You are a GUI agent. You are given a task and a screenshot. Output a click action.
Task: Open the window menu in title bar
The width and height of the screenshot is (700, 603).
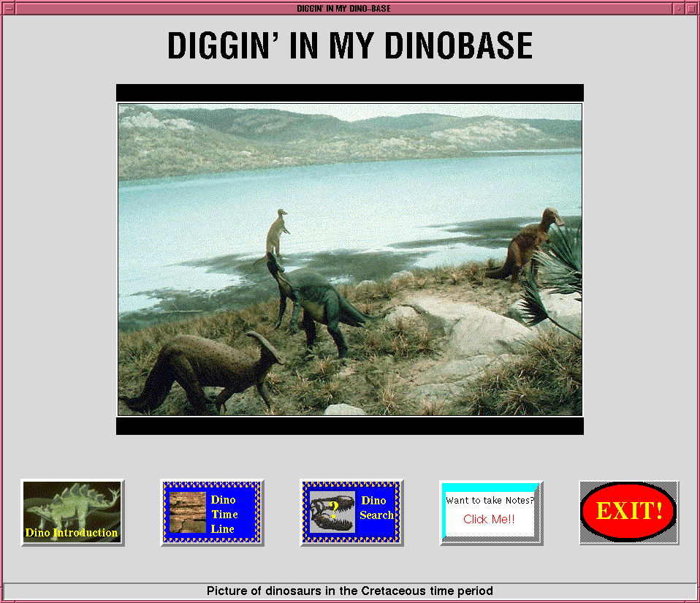8,8
